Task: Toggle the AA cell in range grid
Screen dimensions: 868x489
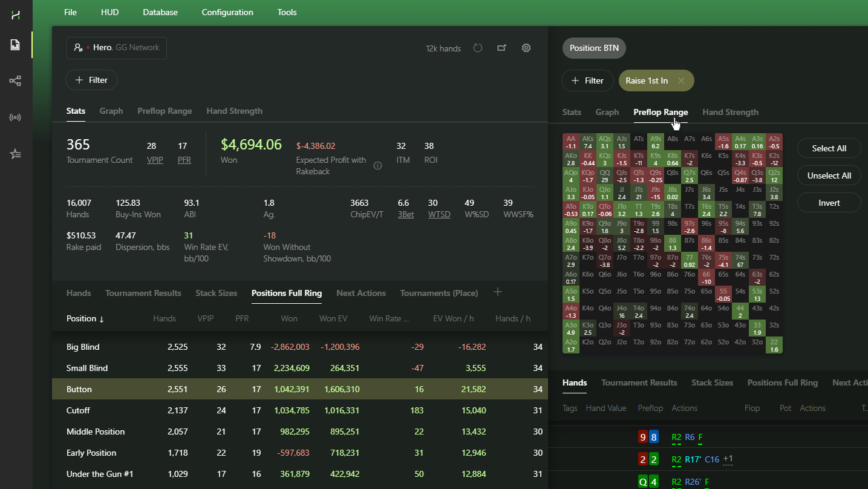Action: (x=571, y=142)
